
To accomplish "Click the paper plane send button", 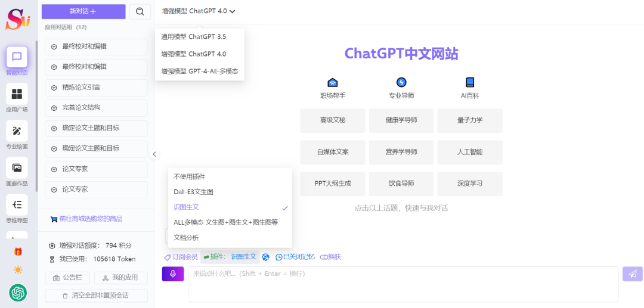I will coord(633,274).
